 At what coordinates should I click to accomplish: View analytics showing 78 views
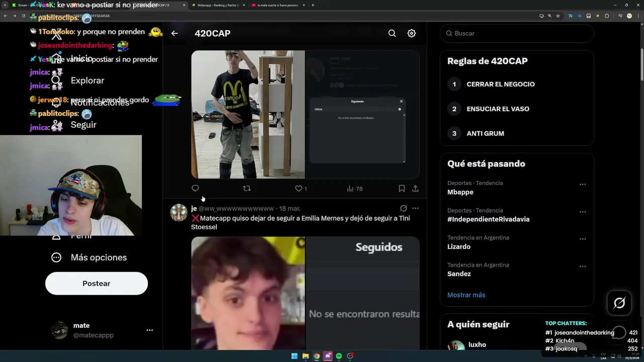click(x=355, y=189)
